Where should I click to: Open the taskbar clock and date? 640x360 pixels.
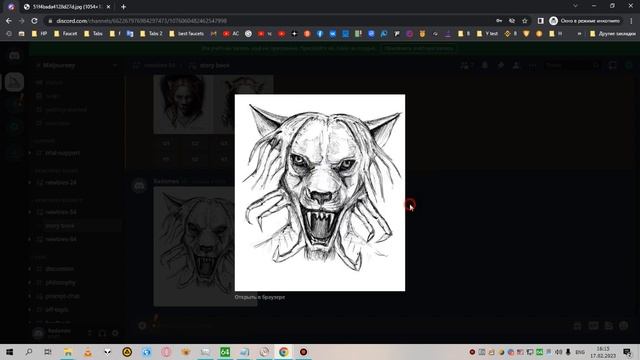click(x=603, y=352)
